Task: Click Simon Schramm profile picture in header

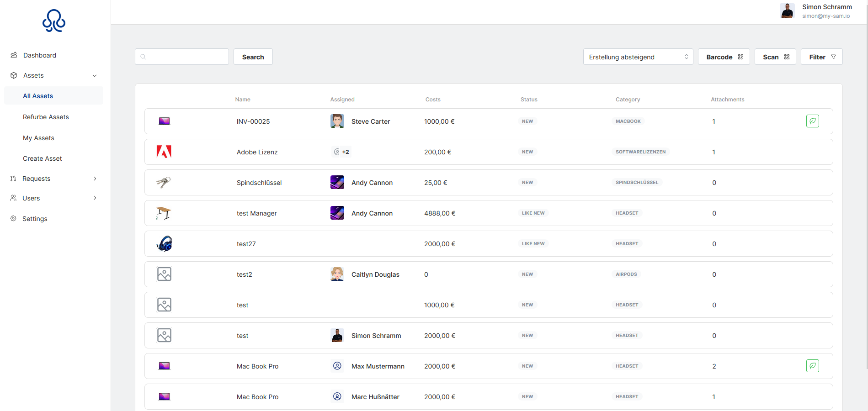Action: click(787, 11)
